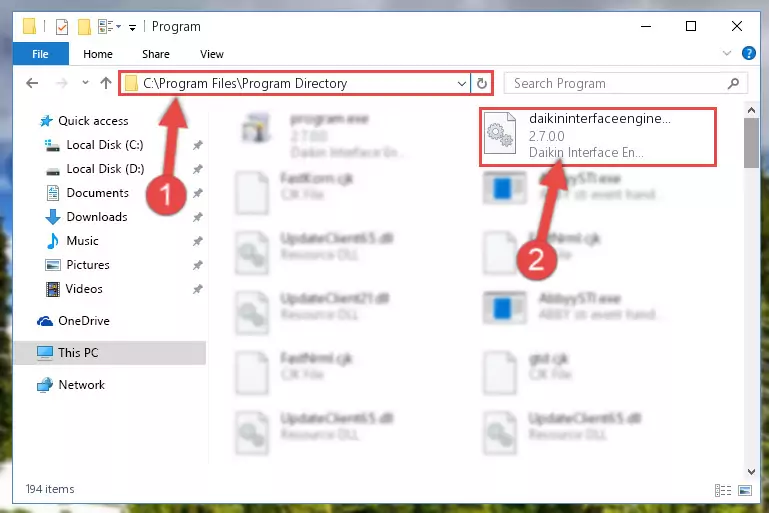Refresh the current folder

pos(482,83)
